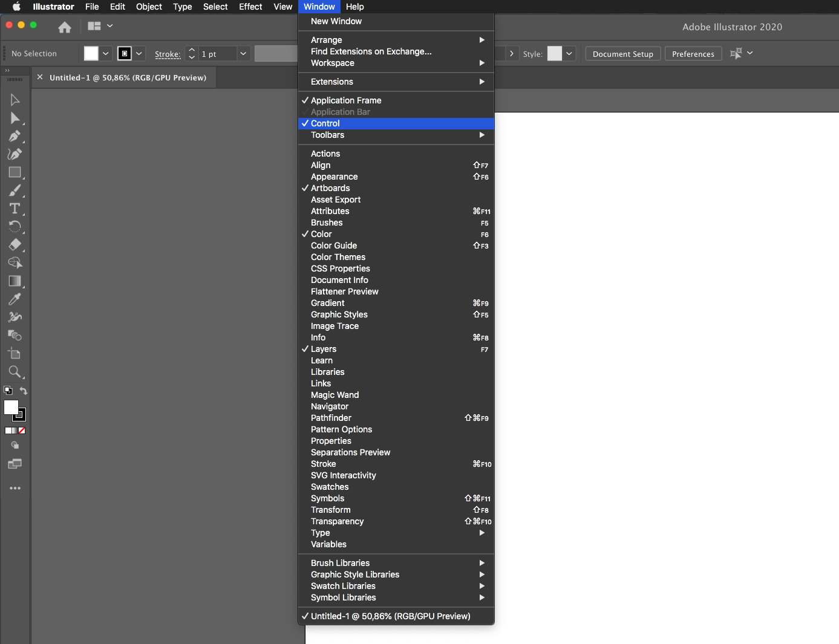
Task: Click the Preferences button
Action: 693,54
